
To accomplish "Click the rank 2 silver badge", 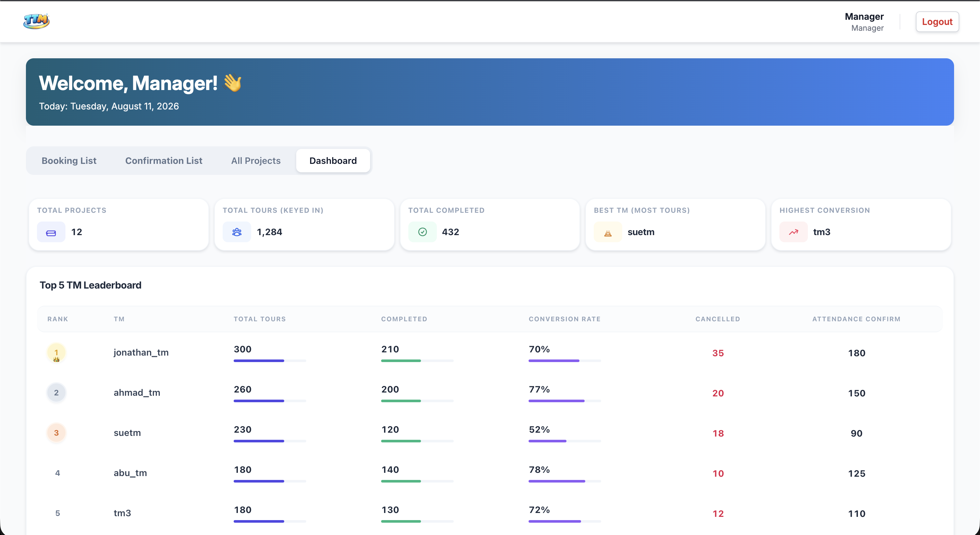I will [56, 393].
